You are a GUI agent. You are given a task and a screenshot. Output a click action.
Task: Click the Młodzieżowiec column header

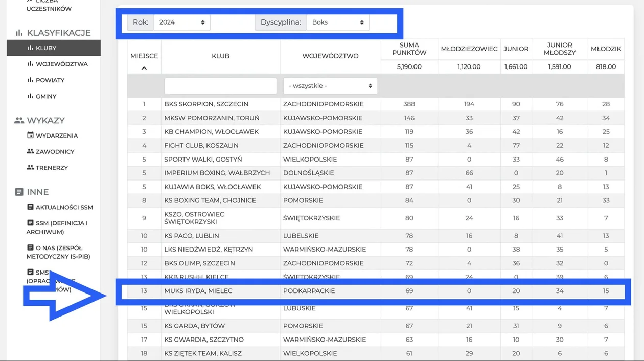(469, 49)
